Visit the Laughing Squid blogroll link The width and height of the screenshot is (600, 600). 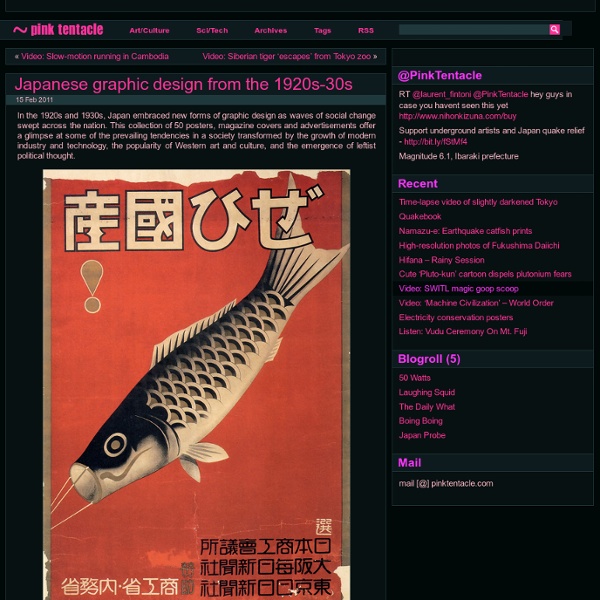pyautogui.click(x=427, y=392)
